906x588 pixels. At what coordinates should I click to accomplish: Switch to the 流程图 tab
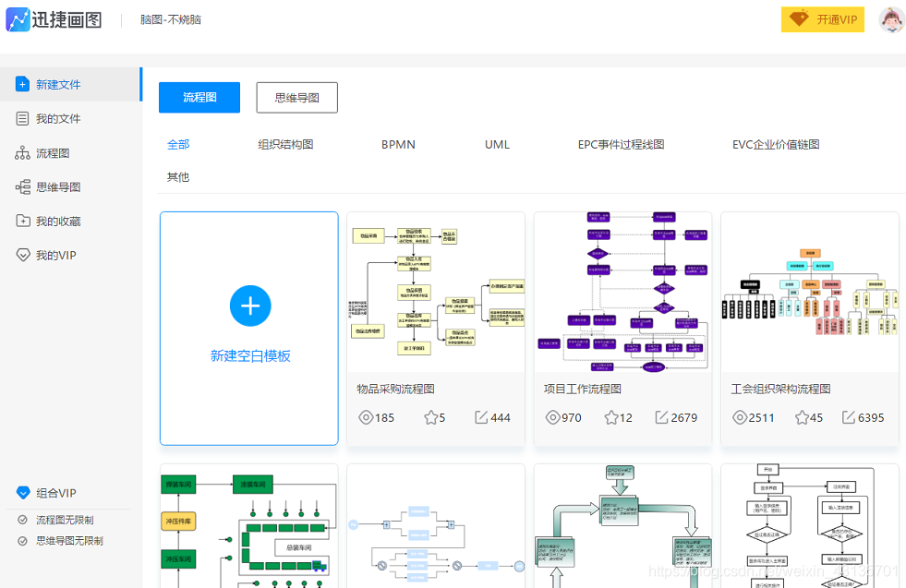[x=199, y=97]
